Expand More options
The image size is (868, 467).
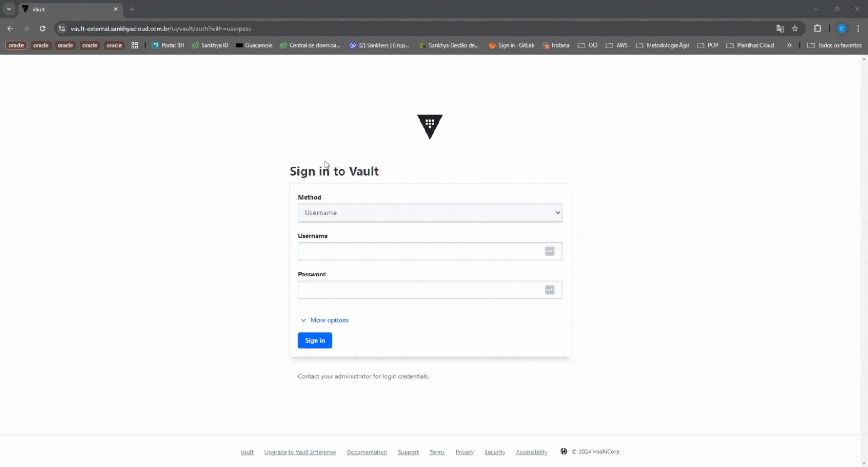click(325, 320)
